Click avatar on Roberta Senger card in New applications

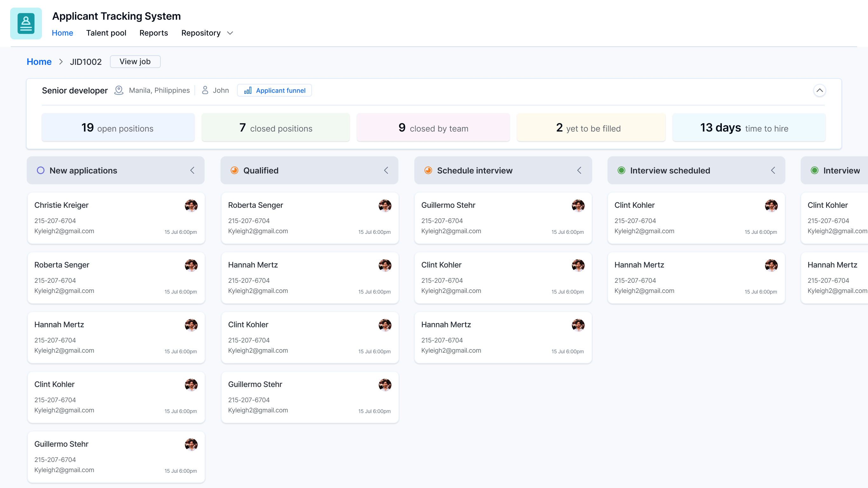191,265
